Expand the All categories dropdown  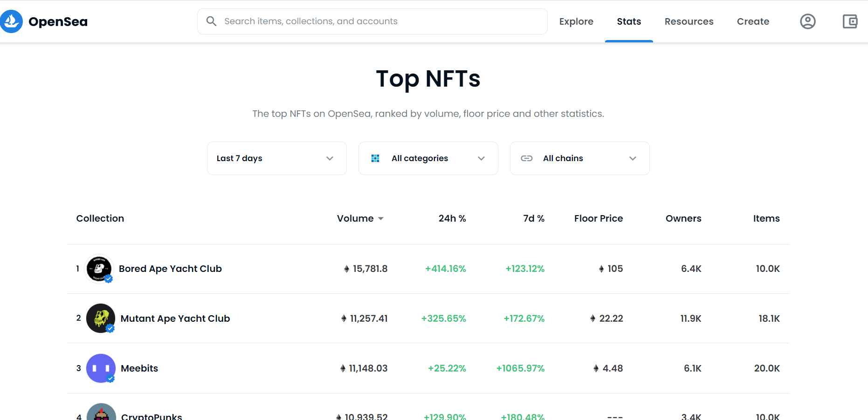(428, 158)
